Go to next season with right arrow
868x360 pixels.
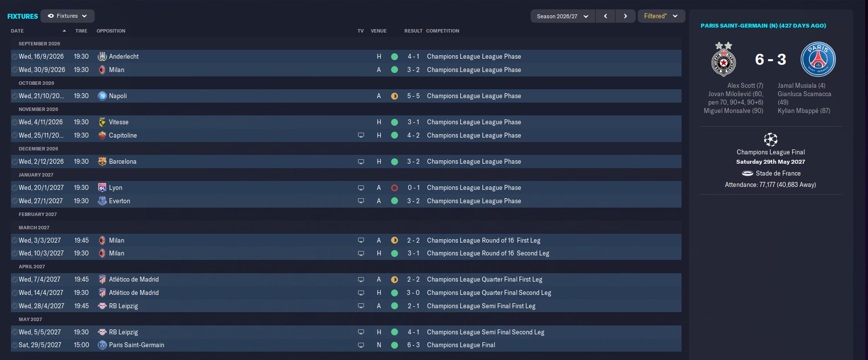(625, 16)
